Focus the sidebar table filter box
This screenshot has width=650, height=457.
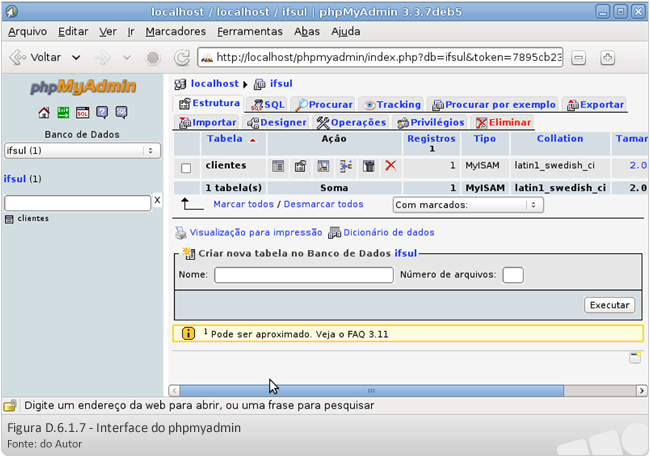click(x=78, y=204)
